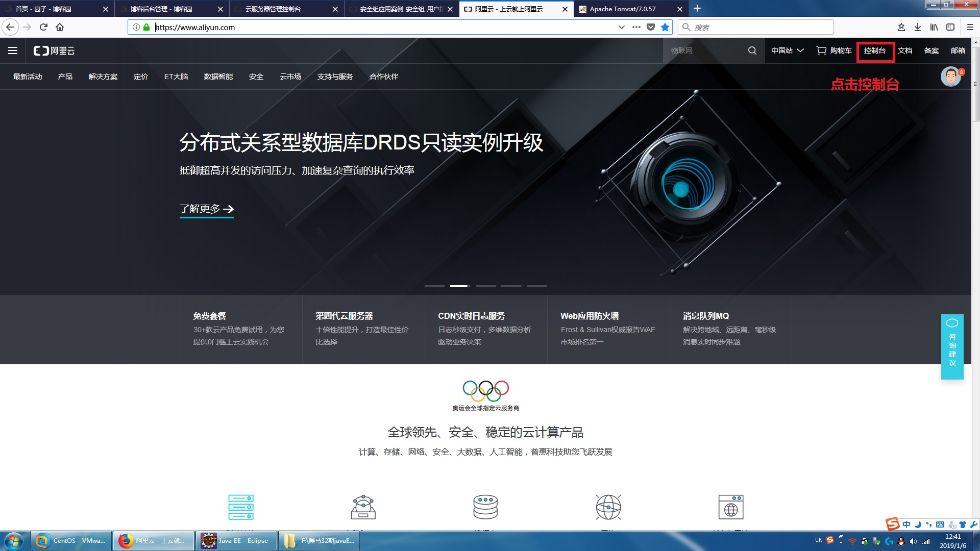This screenshot has width=980, height=551.
Task: Click the 文档 link
Action: tap(905, 51)
